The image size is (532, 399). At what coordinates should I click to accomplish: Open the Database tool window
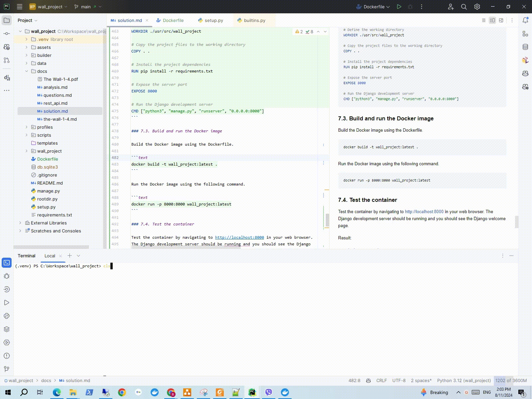coord(525,47)
